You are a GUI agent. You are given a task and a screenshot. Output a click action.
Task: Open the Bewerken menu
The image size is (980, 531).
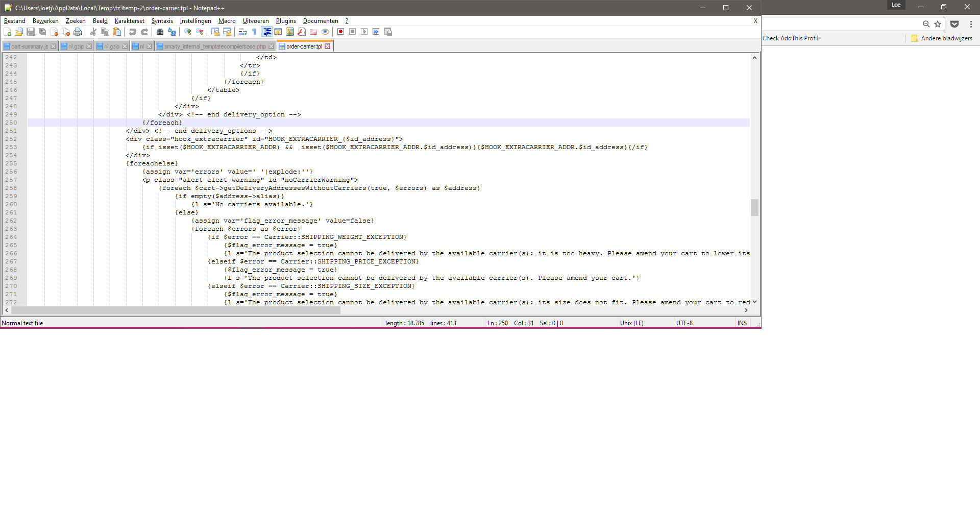pos(45,21)
